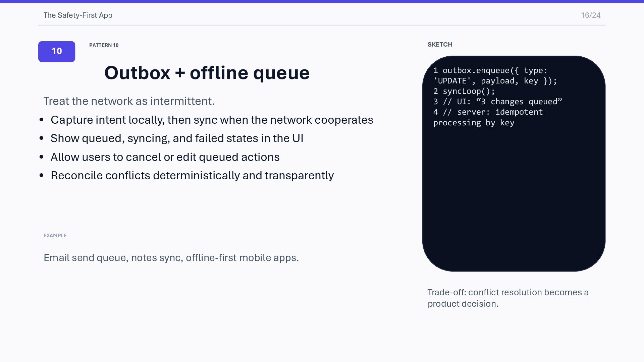The height and width of the screenshot is (362, 644).
Task: Click the 'Email send queue' example text
Action: tap(171, 257)
